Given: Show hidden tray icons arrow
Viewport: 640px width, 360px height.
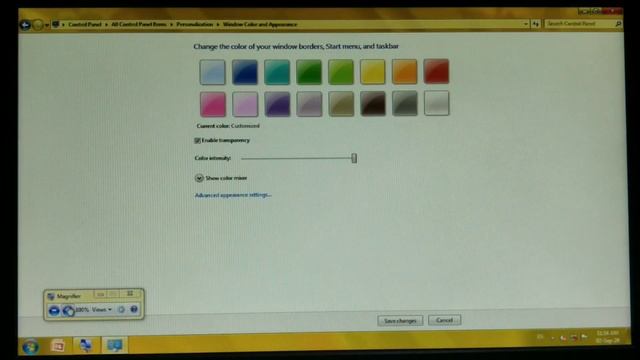Looking at the screenshot, I should tap(553, 338).
